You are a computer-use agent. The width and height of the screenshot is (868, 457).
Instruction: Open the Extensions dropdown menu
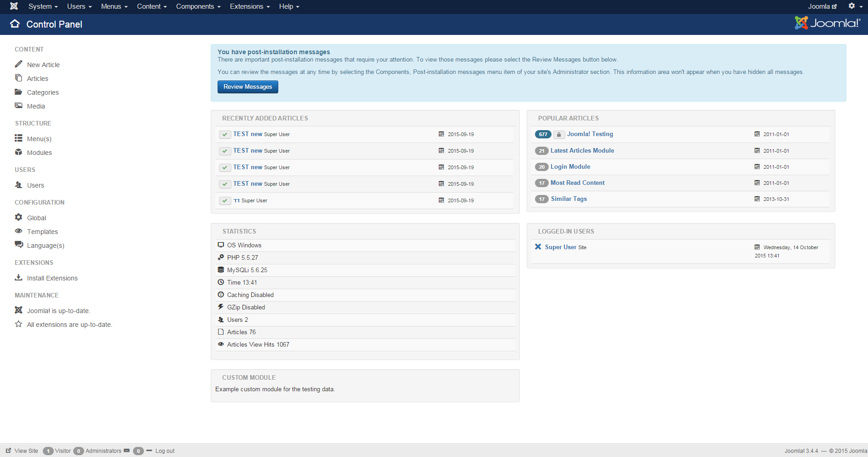coord(249,6)
